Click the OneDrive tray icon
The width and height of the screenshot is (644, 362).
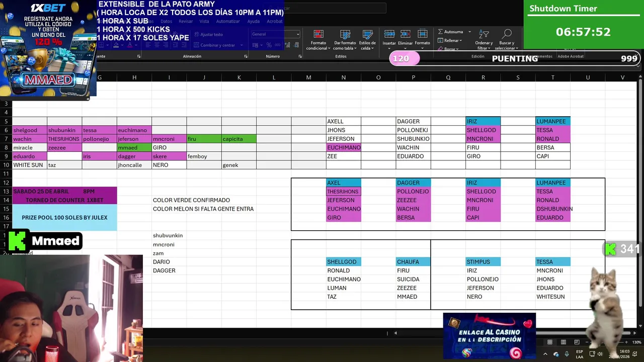[556, 354]
